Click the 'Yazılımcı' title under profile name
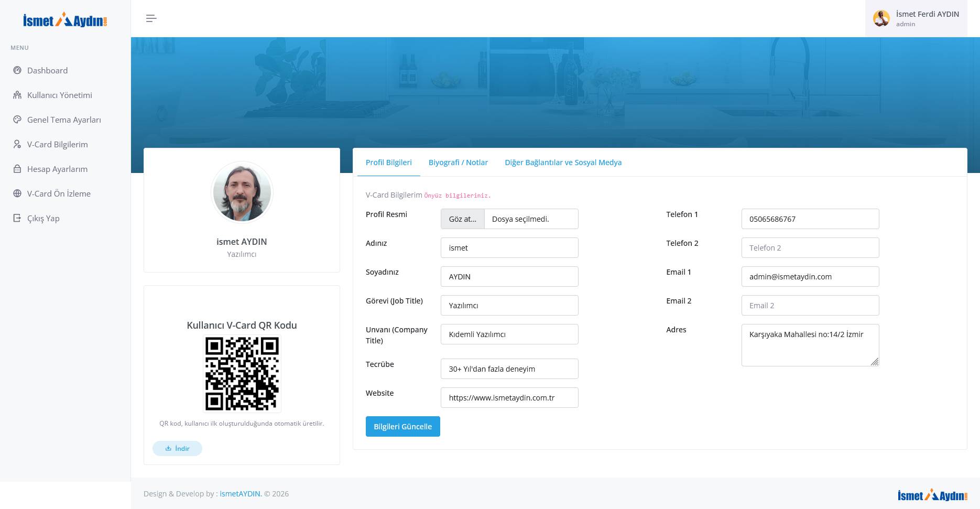980x509 pixels. tap(242, 254)
